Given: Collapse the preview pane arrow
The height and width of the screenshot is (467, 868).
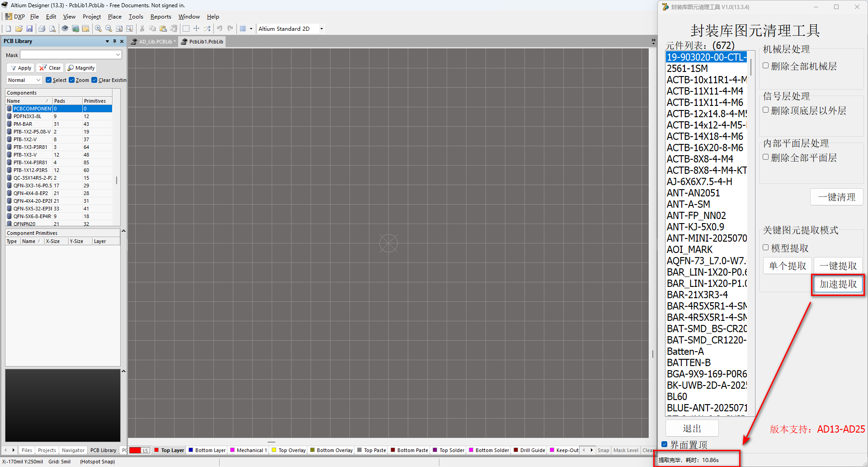Looking at the screenshot, I should (x=123, y=371).
